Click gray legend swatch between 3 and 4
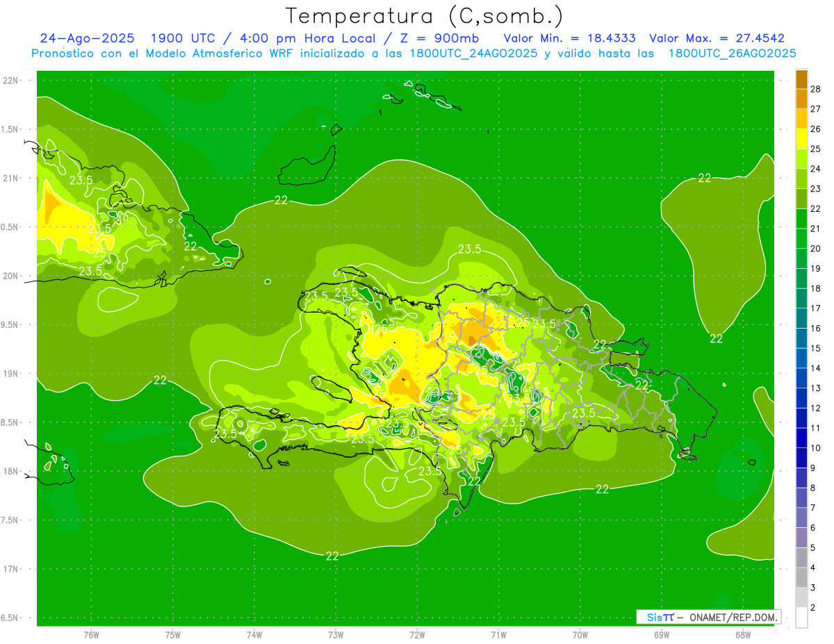The width and height of the screenshot is (834, 644). pos(801,577)
